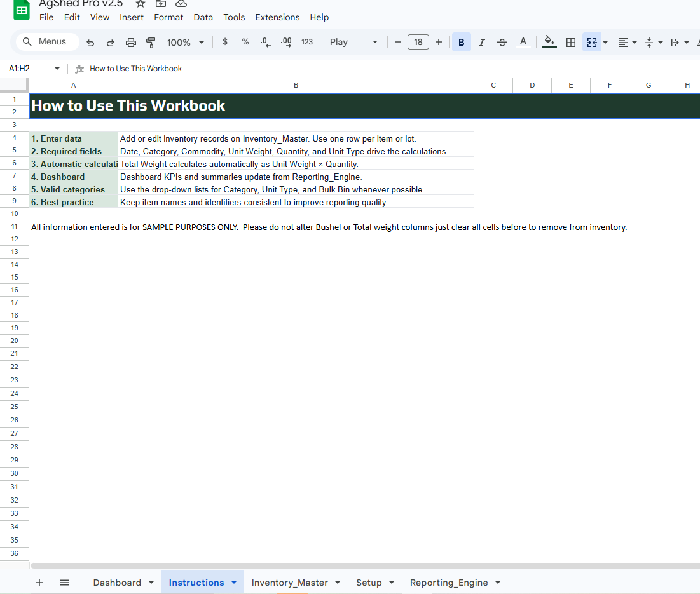Open the Print dialog icon

pyautogui.click(x=131, y=41)
